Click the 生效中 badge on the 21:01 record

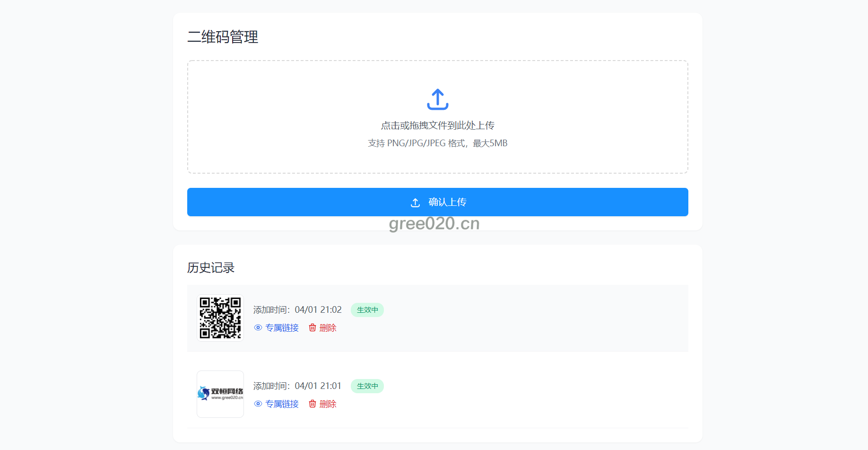(367, 386)
